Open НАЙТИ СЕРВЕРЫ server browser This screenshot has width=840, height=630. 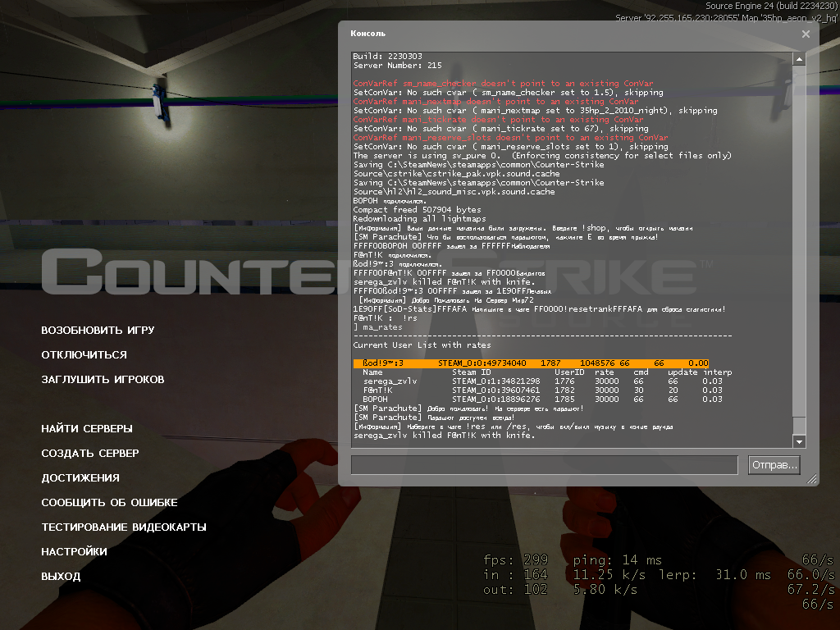(x=87, y=428)
